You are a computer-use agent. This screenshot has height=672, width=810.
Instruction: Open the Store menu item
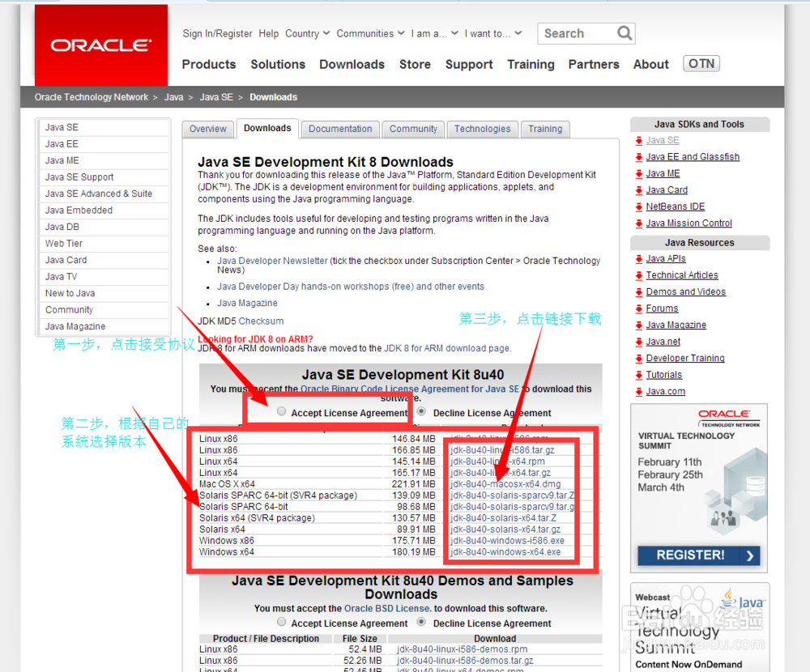point(415,65)
